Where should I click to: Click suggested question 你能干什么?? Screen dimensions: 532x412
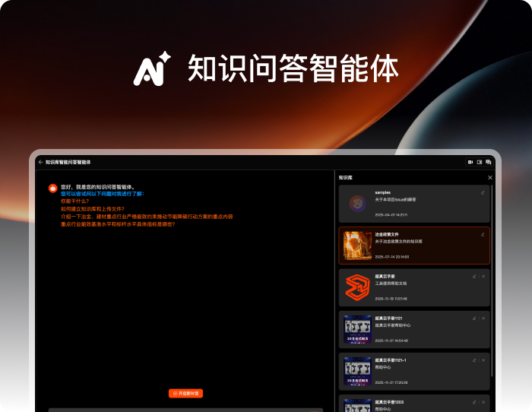74,201
